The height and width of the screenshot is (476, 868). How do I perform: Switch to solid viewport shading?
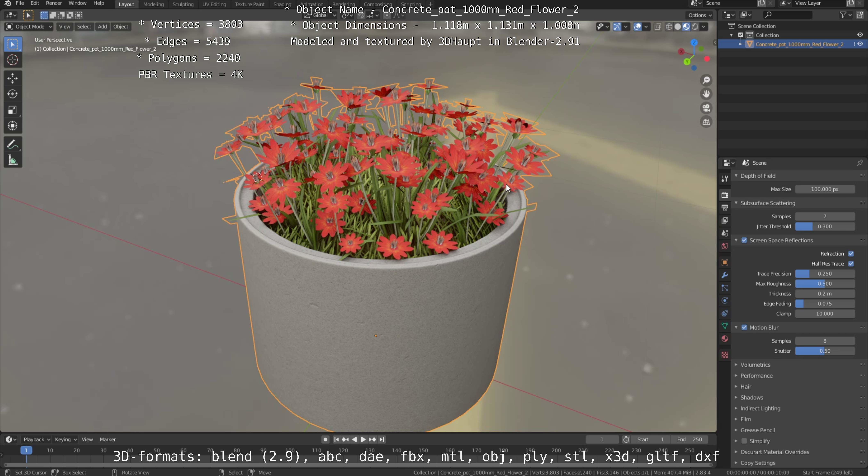click(678, 27)
